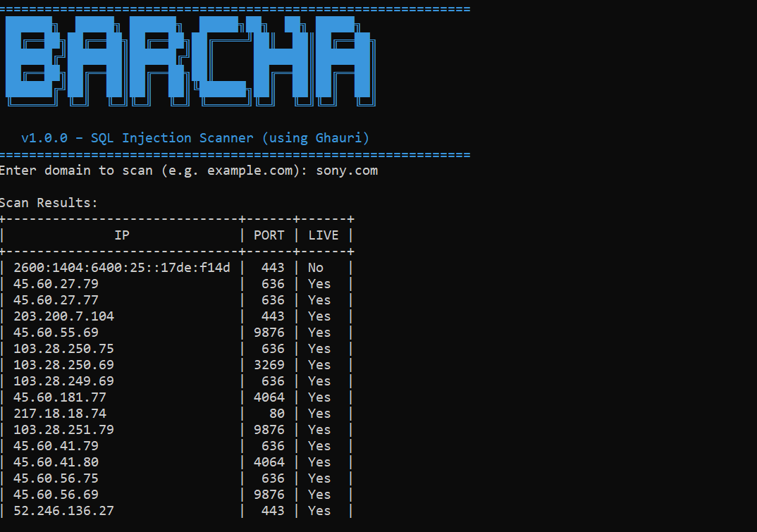Select IP address 103.28.251.79
The image size is (757, 532).
pyautogui.click(x=63, y=430)
